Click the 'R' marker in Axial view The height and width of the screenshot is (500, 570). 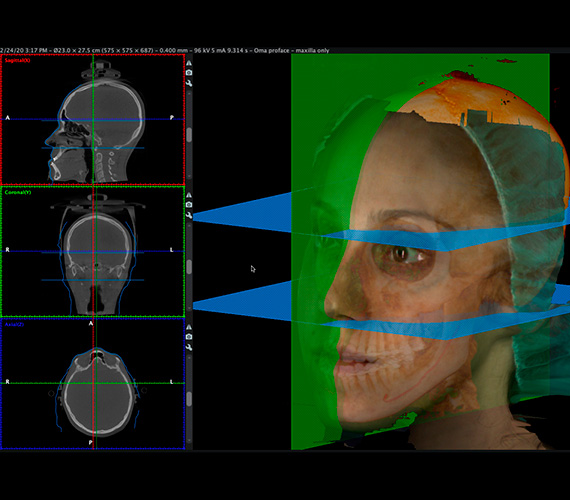(x=8, y=382)
